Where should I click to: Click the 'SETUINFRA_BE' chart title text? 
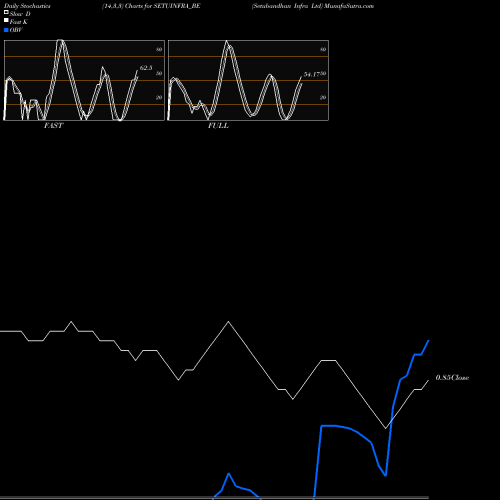coord(177,6)
